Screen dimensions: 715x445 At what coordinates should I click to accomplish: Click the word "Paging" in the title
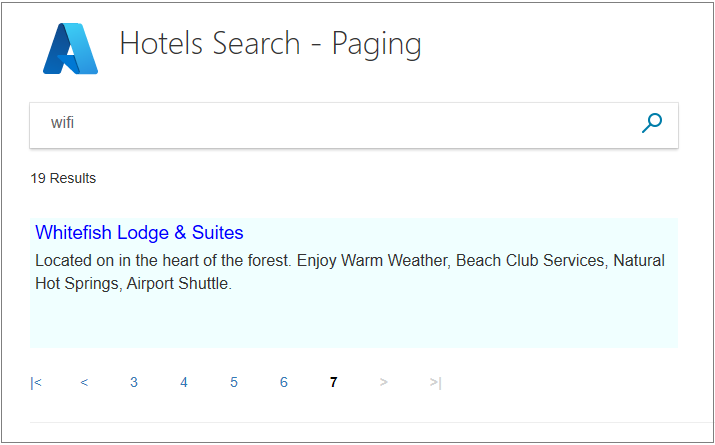(376, 44)
